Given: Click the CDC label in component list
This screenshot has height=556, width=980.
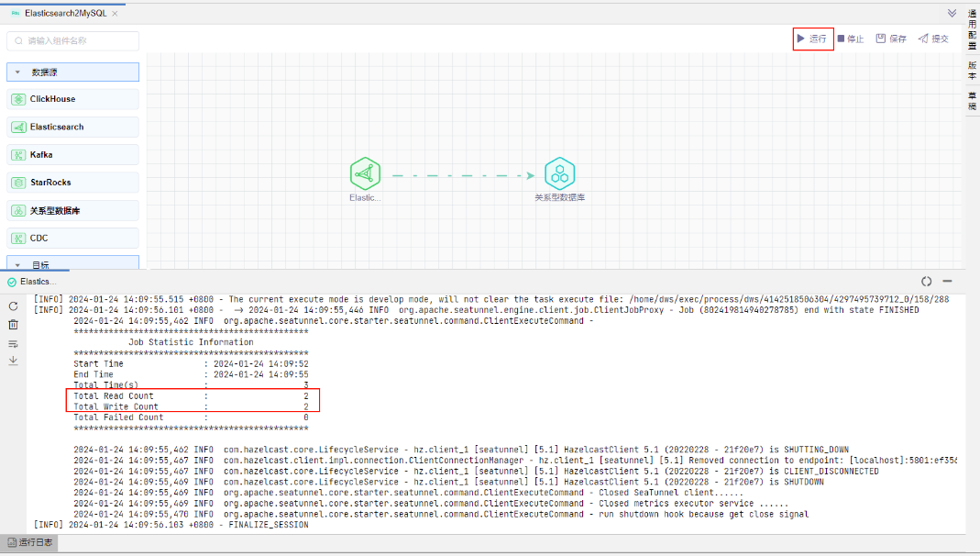Looking at the screenshot, I should [x=39, y=239].
